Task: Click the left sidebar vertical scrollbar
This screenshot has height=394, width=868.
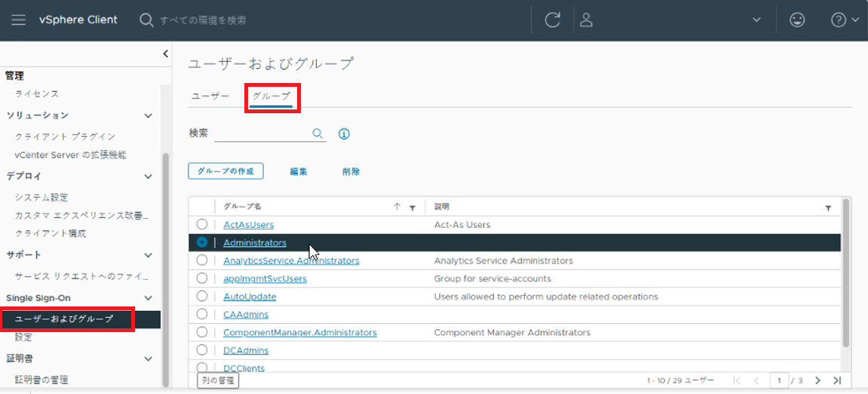Action: tap(165, 269)
